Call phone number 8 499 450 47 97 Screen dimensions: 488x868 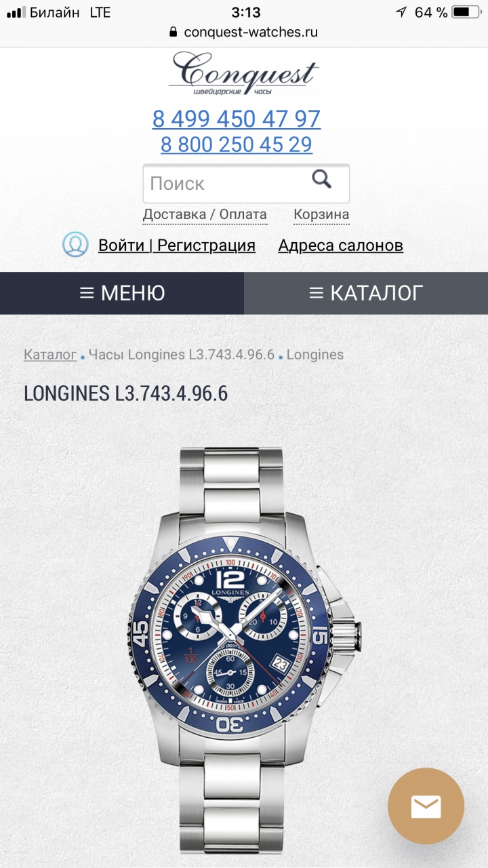click(x=237, y=119)
